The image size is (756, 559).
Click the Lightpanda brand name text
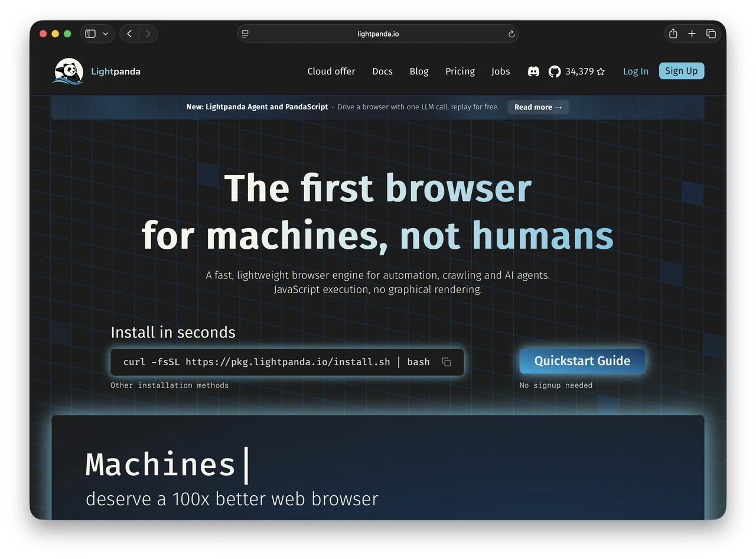pos(116,71)
